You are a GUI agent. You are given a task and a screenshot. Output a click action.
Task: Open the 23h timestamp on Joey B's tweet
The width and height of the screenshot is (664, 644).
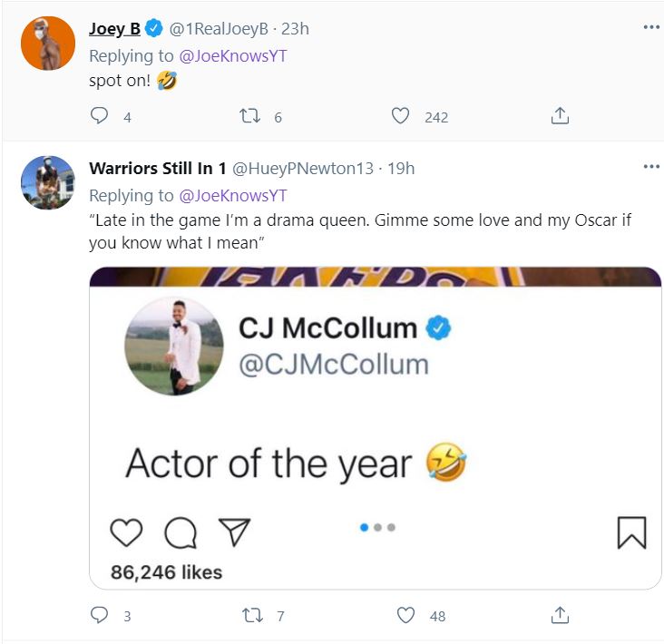(295, 28)
